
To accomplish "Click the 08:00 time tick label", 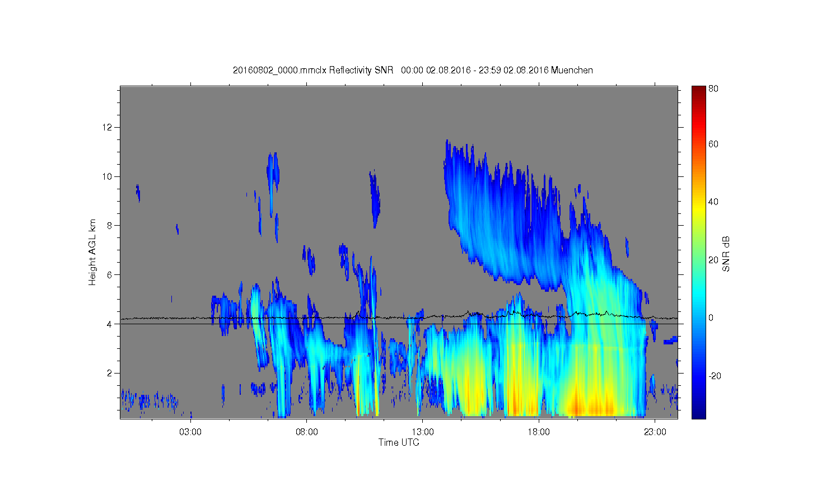I will 307,432.
